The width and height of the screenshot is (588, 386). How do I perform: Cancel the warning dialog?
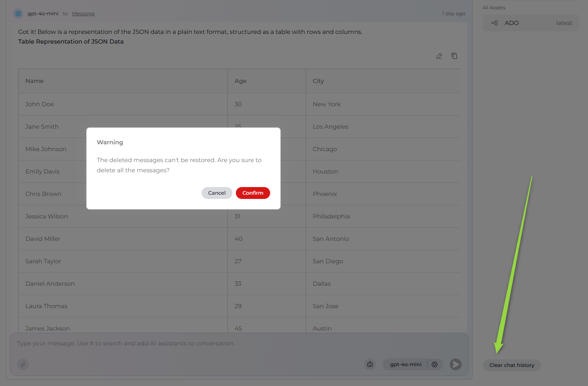click(x=217, y=193)
